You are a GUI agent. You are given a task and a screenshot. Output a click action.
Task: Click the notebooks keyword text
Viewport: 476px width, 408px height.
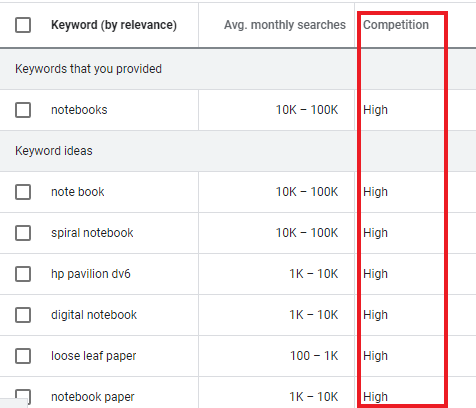coord(79,110)
